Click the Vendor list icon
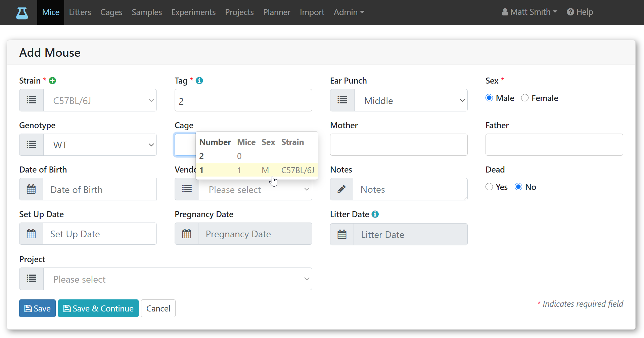 (187, 189)
